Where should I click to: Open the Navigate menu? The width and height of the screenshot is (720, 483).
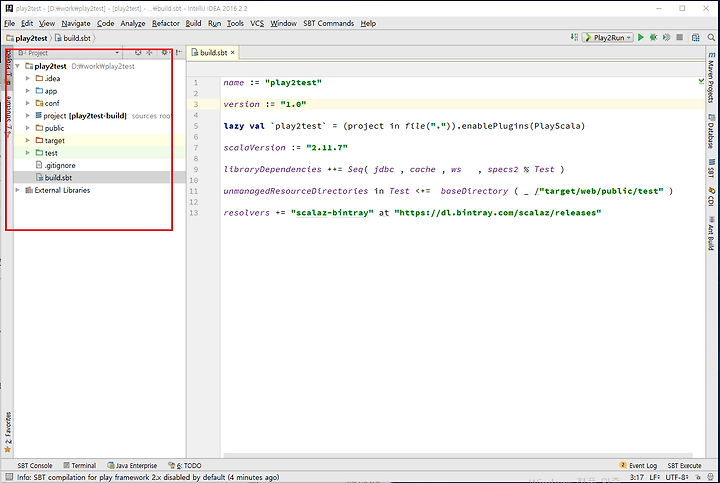coord(76,23)
